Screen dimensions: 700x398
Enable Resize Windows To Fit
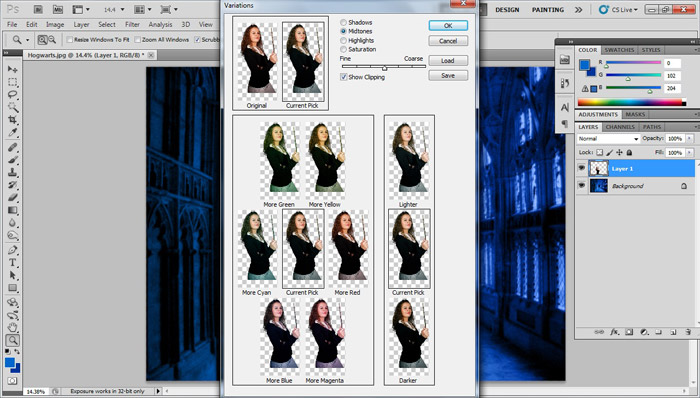[x=70, y=40]
